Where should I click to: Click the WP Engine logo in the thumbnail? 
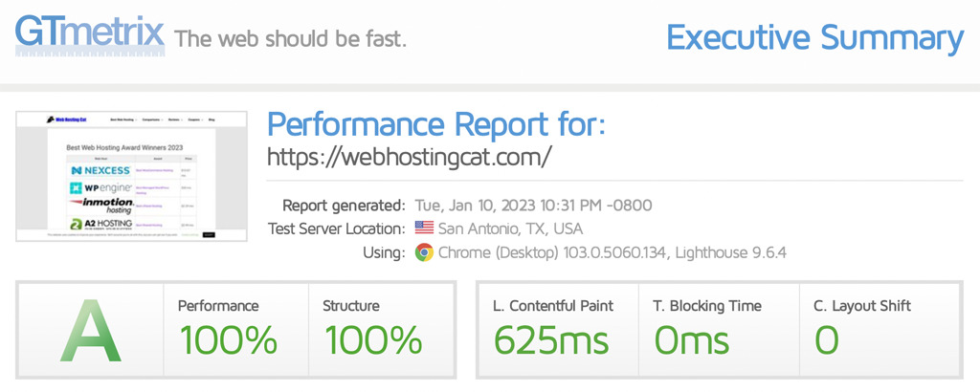pos(100,188)
